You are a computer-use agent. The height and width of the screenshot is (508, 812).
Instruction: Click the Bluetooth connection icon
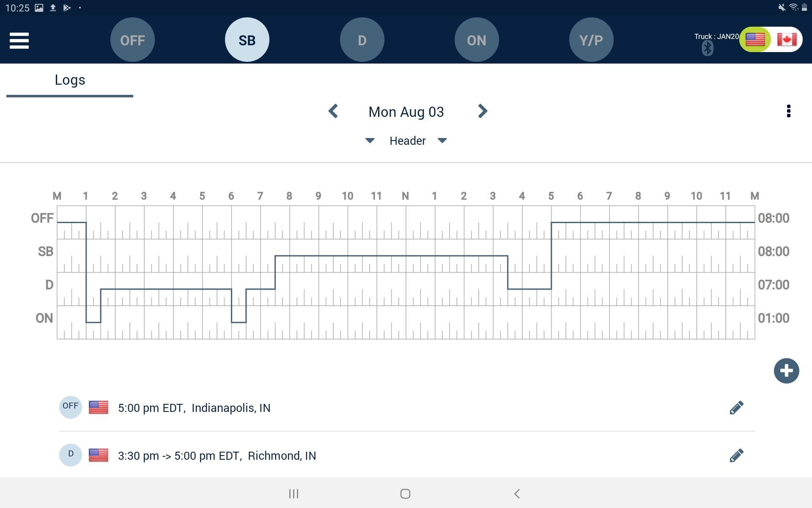click(707, 48)
